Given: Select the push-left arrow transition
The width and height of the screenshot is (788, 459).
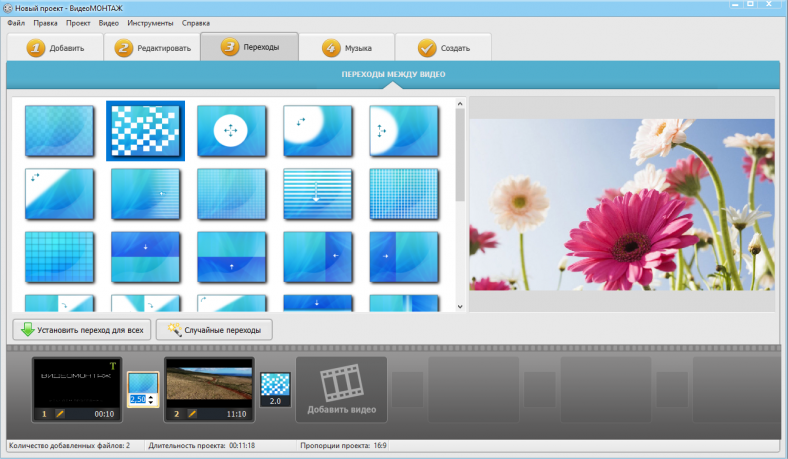Looking at the screenshot, I should (x=318, y=257).
